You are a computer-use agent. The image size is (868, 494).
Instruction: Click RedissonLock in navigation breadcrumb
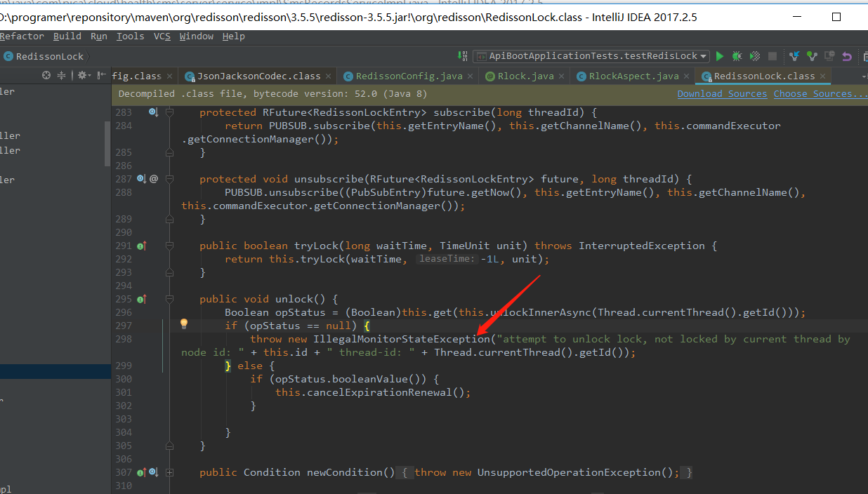[x=49, y=56]
